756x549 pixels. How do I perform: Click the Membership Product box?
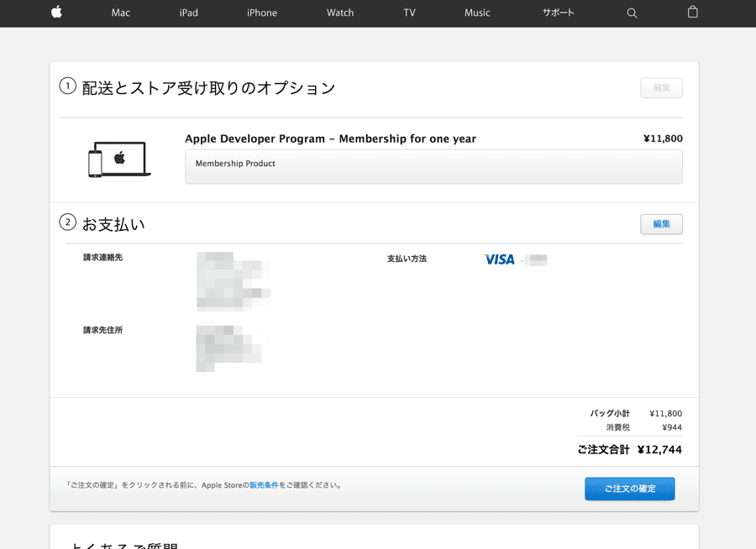(x=433, y=167)
